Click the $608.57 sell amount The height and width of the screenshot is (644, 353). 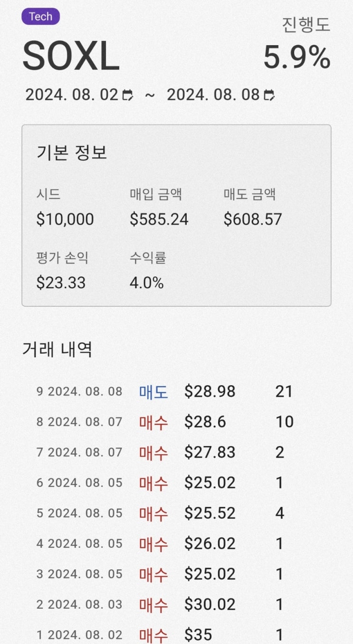tap(253, 219)
